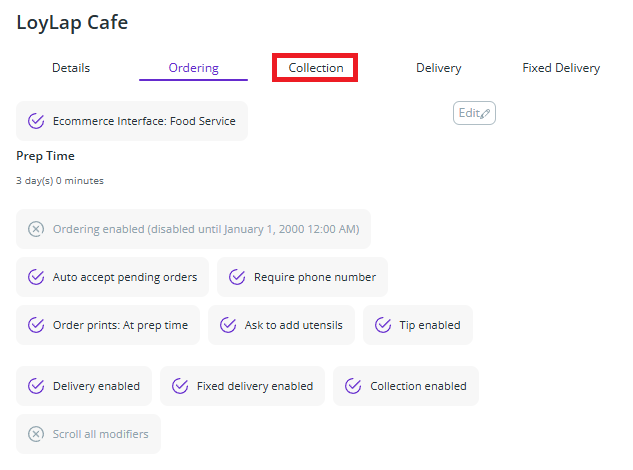Switch to the Collection tab

[316, 68]
